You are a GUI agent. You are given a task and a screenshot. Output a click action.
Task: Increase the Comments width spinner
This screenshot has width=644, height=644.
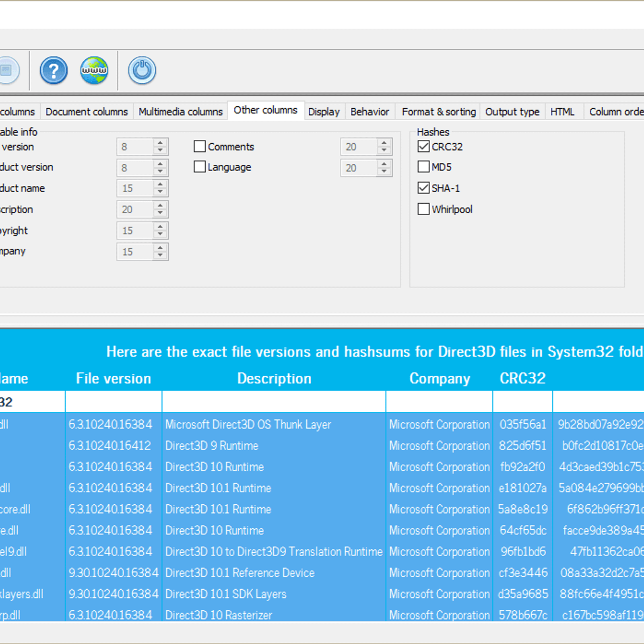pos(384,143)
